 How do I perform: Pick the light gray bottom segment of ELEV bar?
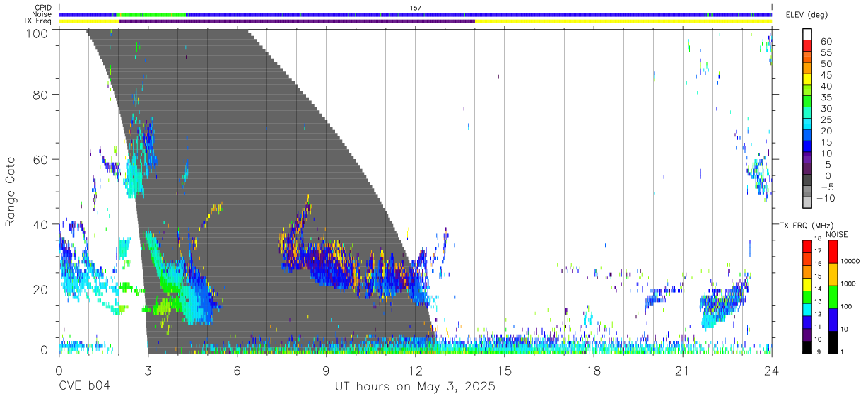click(x=807, y=204)
